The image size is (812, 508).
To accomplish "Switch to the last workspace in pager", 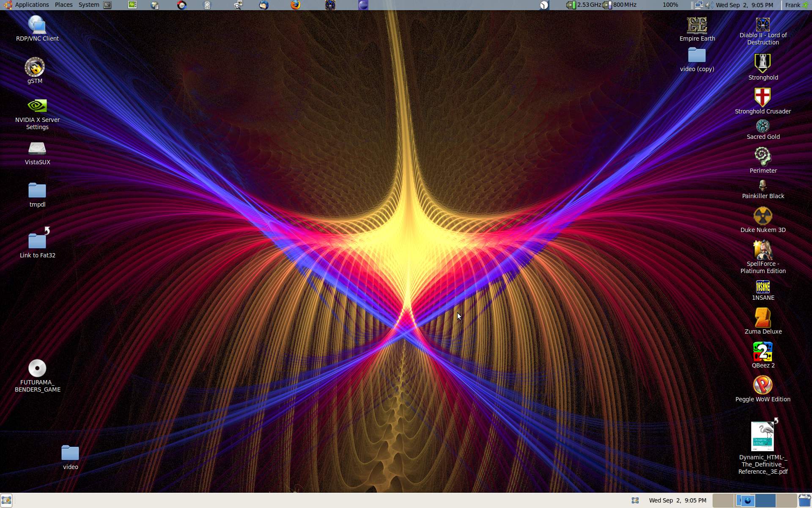I will (x=786, y=500).
